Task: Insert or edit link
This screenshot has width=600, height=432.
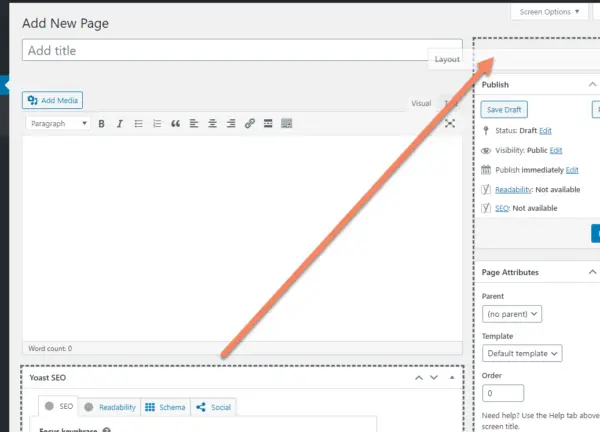Action: [x=249, y=124]
